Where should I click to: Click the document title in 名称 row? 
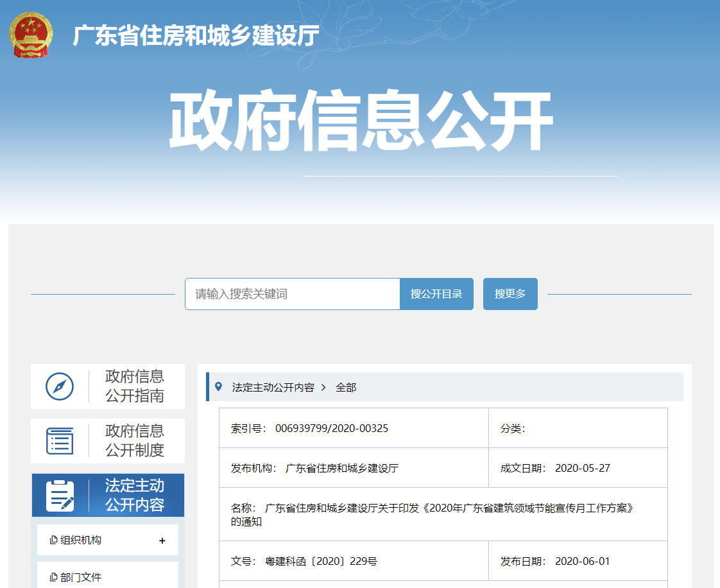point(432,515)
